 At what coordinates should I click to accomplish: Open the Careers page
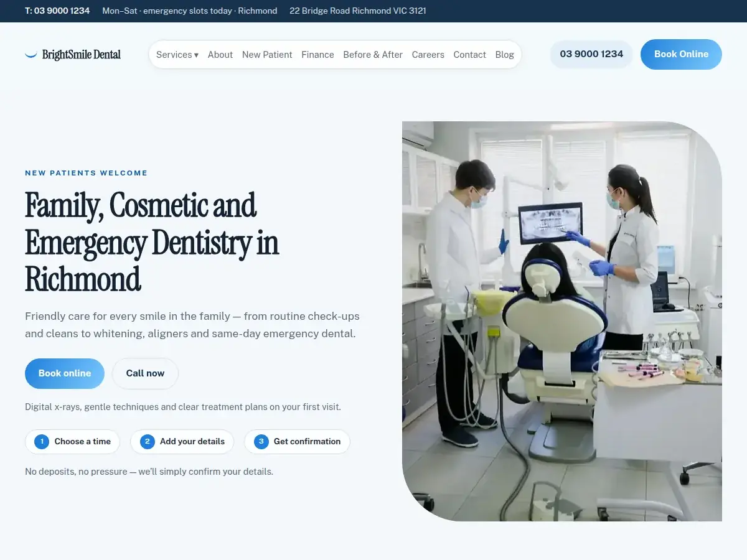click(x=428, y=55)
